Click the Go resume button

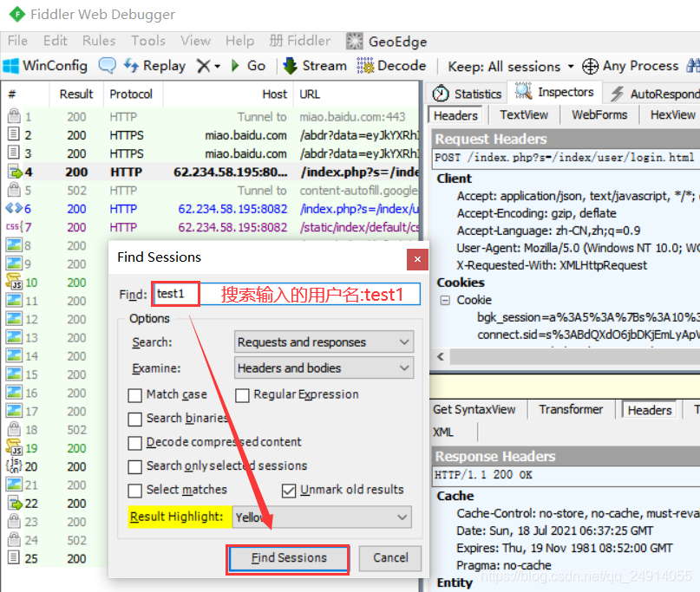click(x=248, y=66)
